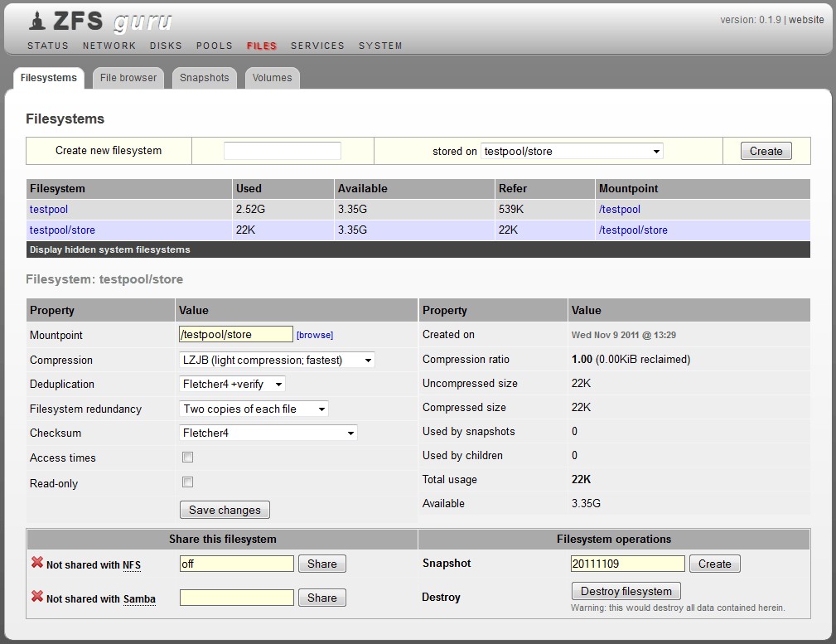Enable the Read-only checkbox
Screen dimensions: 836x644
[188, 482]
